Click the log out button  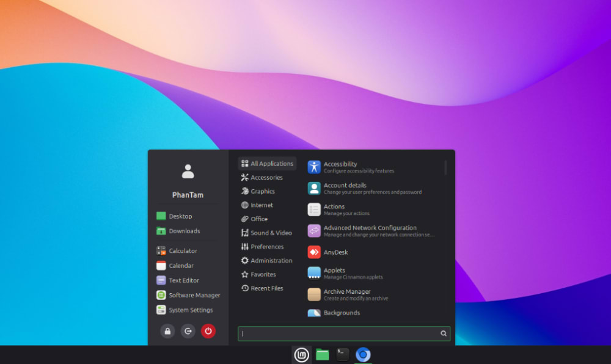tap(188, 331)
